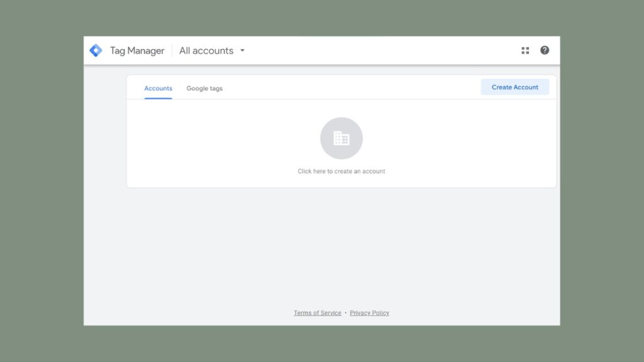Screen dimensions: 644x362
Task: Switch to the Google tags tab
Action: tap(204, 88)
